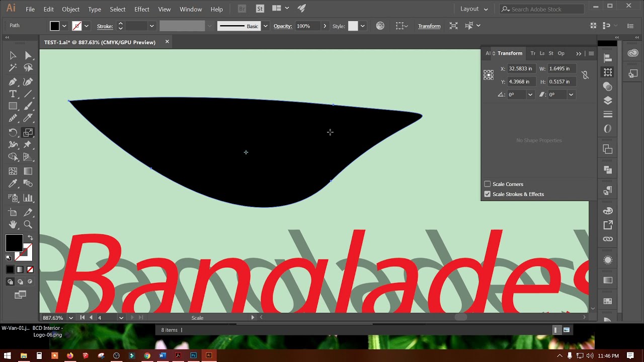Pick the Paintbrush tool
The height and width of the screenshot is (362, 644).
[x=28, y=106]
